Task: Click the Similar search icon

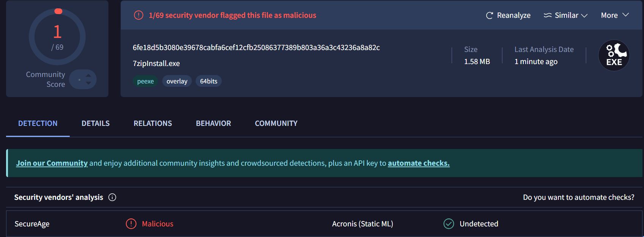Action: pos(547,16)
